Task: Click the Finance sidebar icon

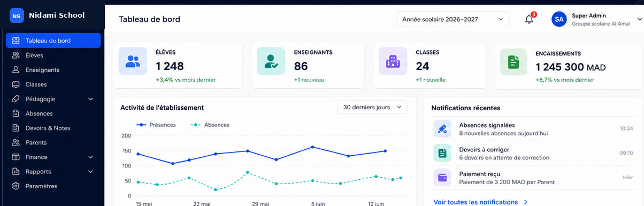Action: [16, 157]
